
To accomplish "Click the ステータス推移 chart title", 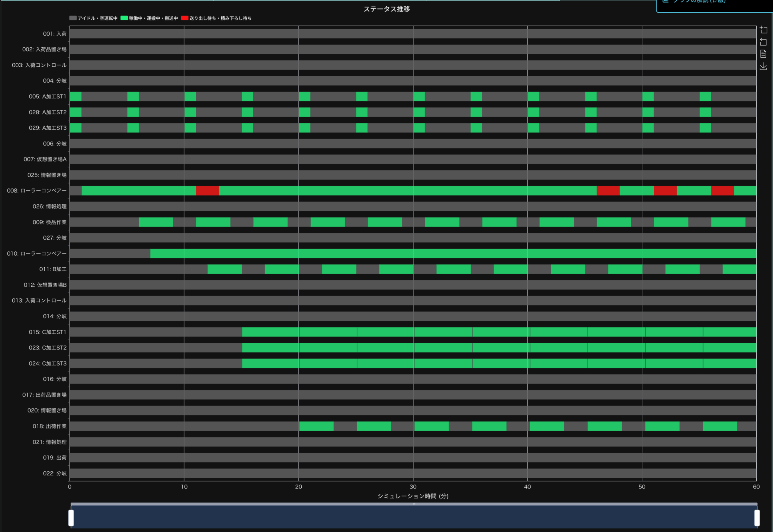I will coord(386,9).
